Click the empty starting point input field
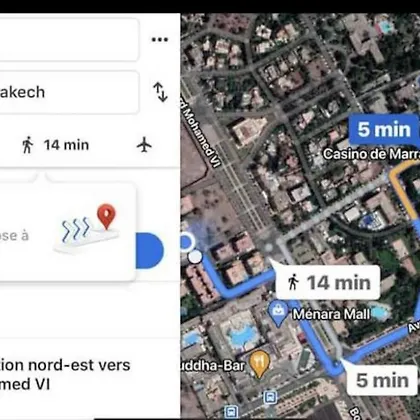 click(x=69, y=40)
